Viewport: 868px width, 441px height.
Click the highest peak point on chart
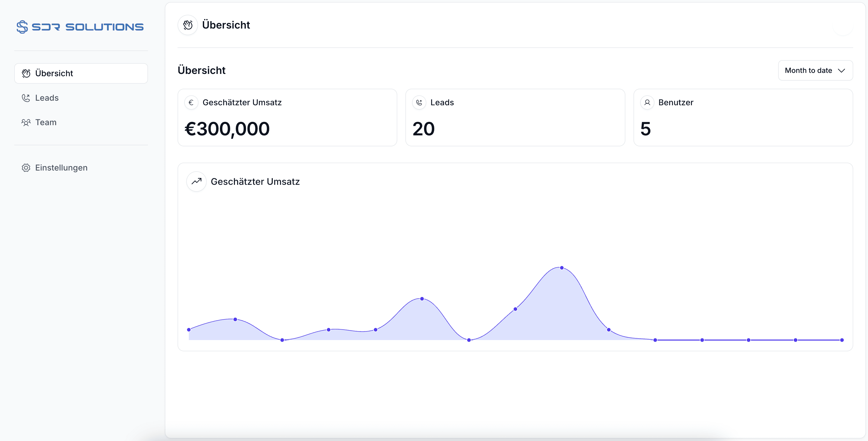pyautogui.click(x=562, y=268)
